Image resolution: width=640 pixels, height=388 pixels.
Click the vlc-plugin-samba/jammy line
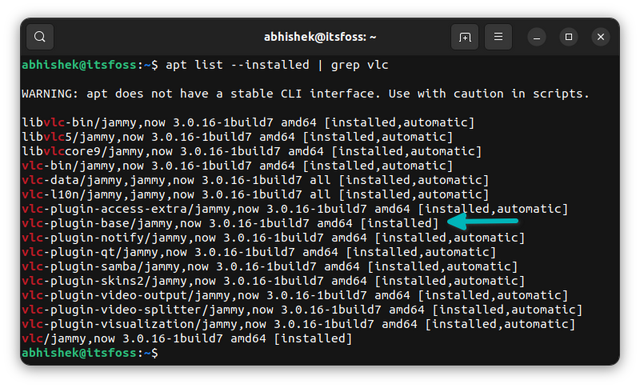click(269, 266)
